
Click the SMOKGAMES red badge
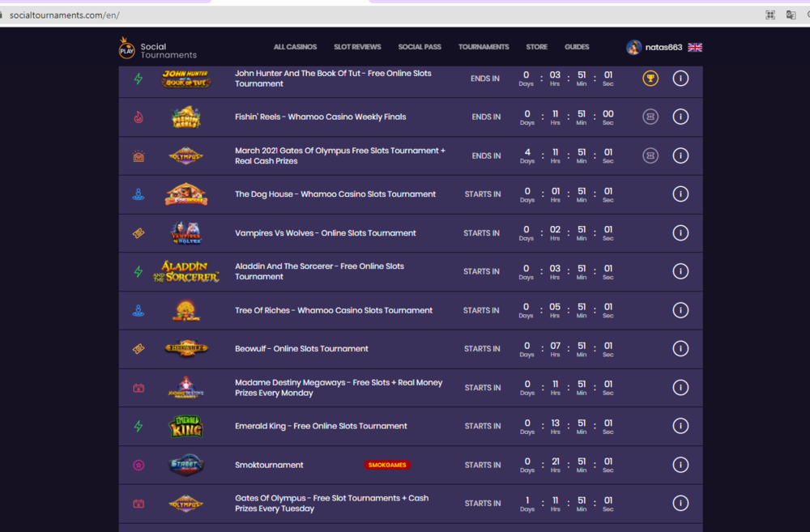387,465
